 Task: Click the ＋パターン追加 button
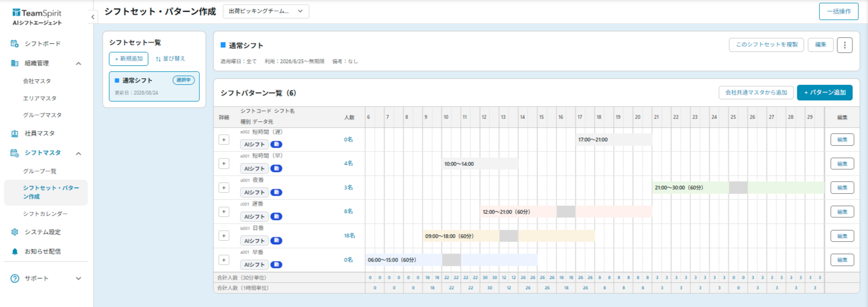(x=825, y=93)
